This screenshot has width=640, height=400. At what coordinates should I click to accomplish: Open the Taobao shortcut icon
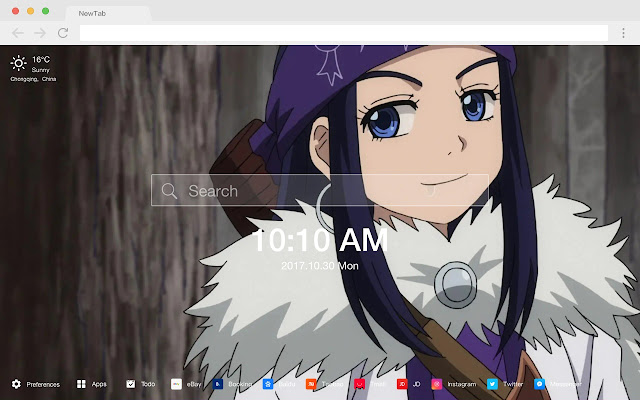pyautogui.click(x=311, y=384)
